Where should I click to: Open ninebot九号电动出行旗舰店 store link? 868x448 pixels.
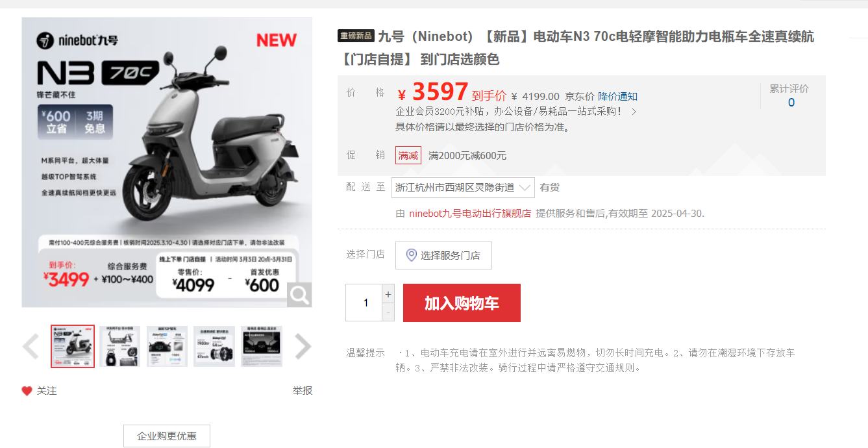coord(470,214)
